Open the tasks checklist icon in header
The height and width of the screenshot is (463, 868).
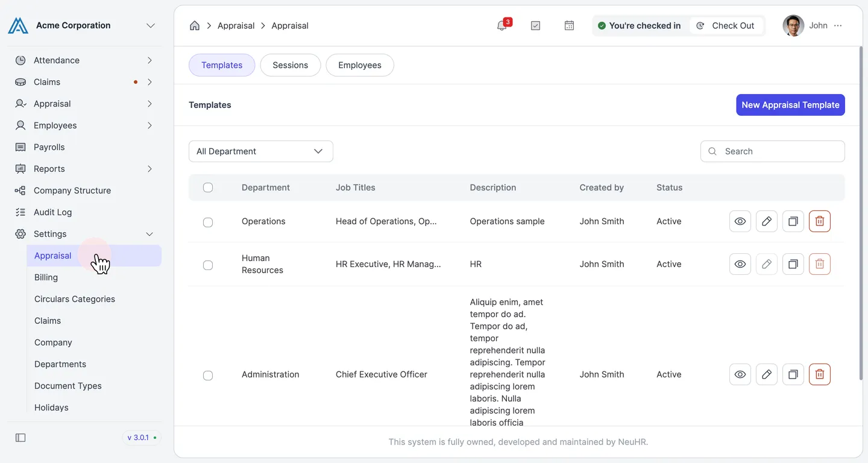[x=535, y=25]
